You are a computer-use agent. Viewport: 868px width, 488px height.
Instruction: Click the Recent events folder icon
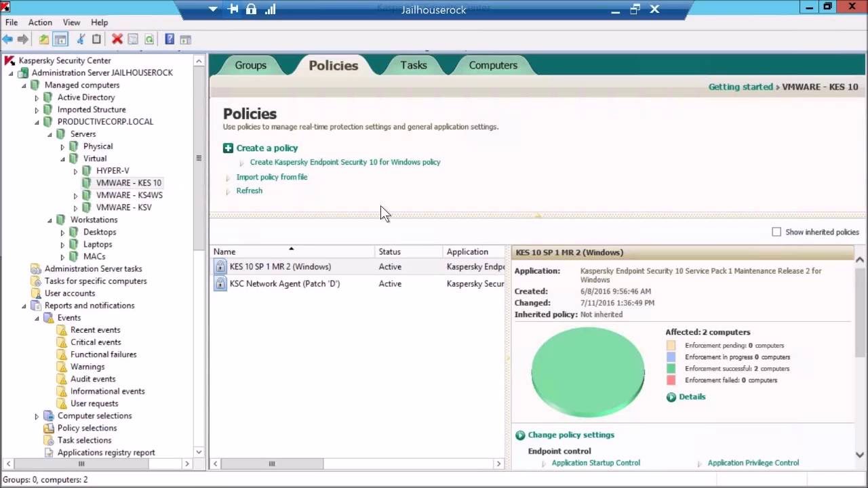(62, 330)
